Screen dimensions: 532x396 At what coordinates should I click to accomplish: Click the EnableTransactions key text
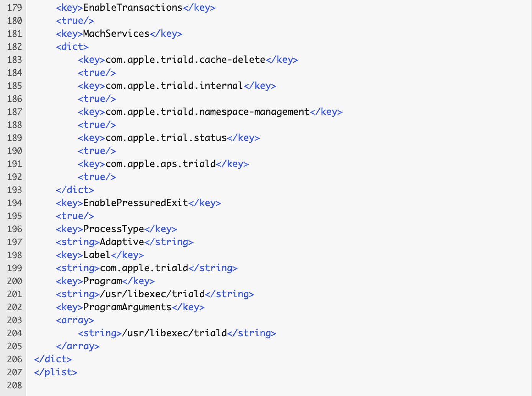133,8
